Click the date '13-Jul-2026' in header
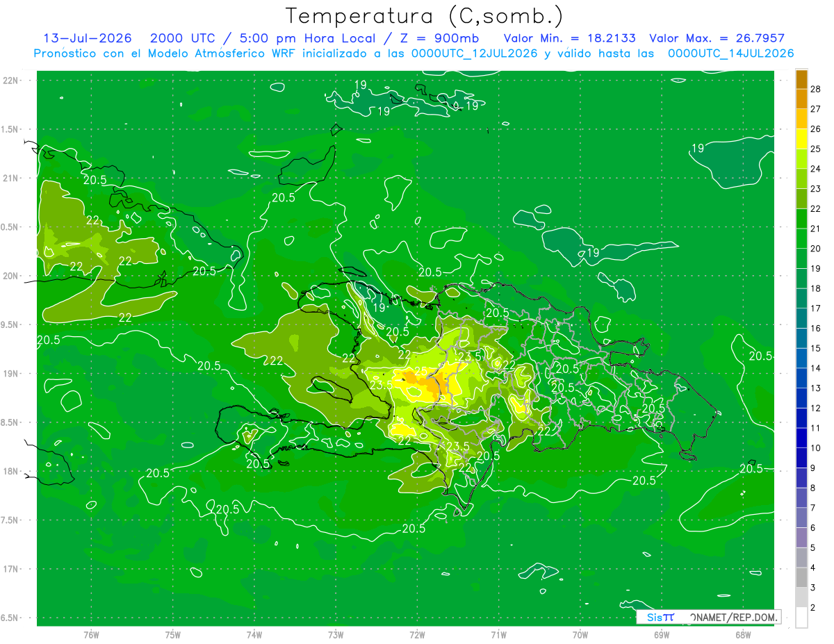 (x=88, y=38)
